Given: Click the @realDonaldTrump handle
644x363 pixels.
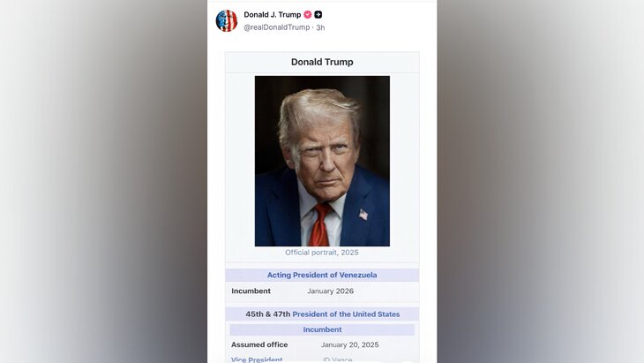Looking at the screenshot, I should tap(277, 27).
